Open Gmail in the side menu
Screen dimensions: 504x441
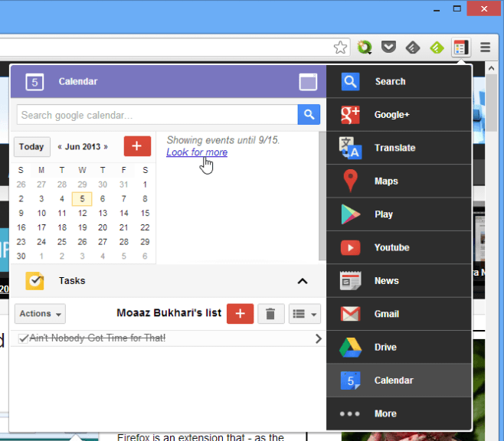click(x=399, y=314)
